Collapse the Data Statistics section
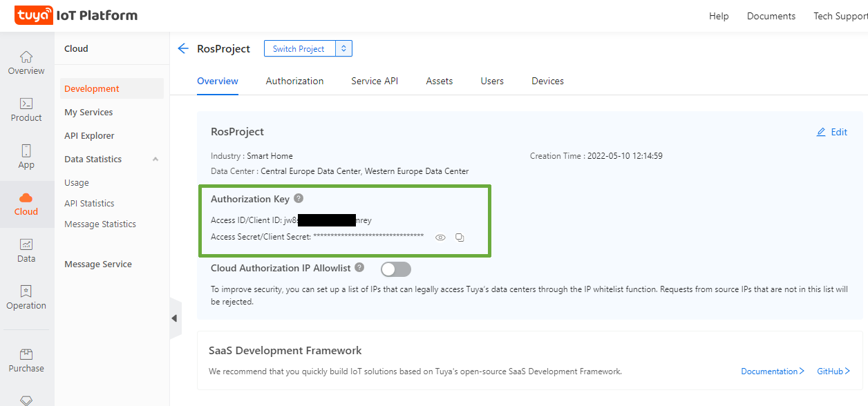 click(155, 159)
